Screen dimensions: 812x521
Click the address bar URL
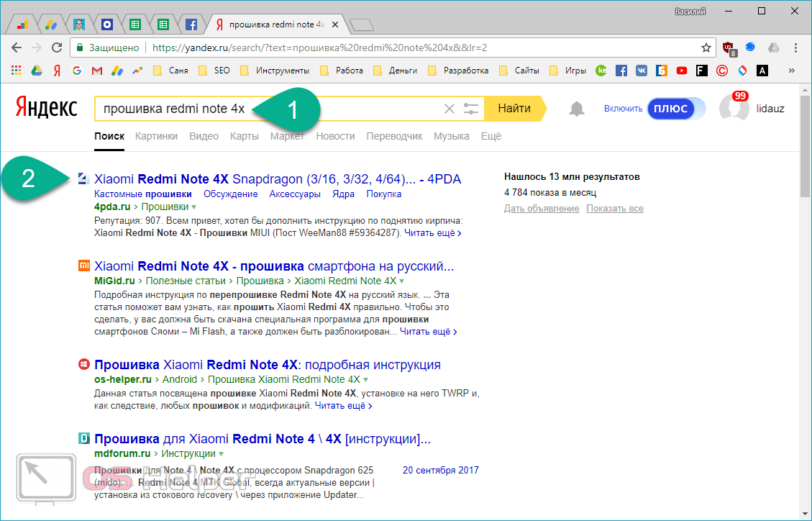point(319,47)
